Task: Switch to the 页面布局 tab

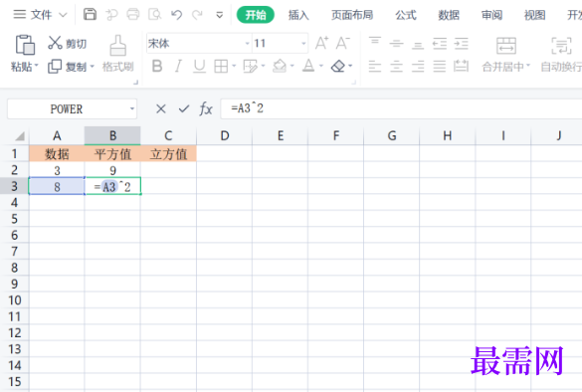Action: point(352,15)
